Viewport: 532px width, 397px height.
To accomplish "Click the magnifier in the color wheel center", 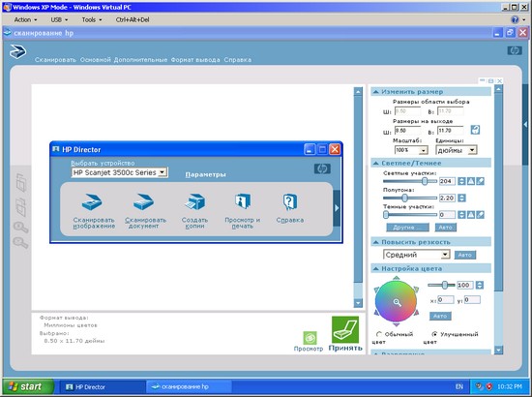I will pos(397,302).
